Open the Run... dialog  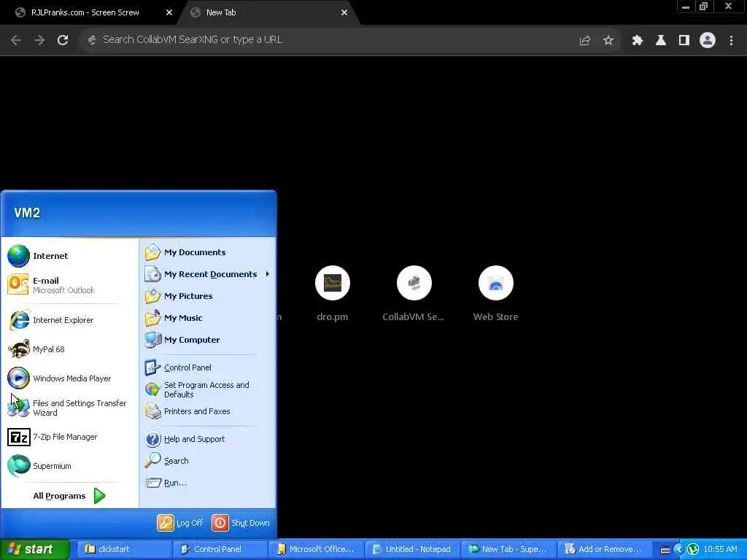pyautogui.click(x=207, y=483)
